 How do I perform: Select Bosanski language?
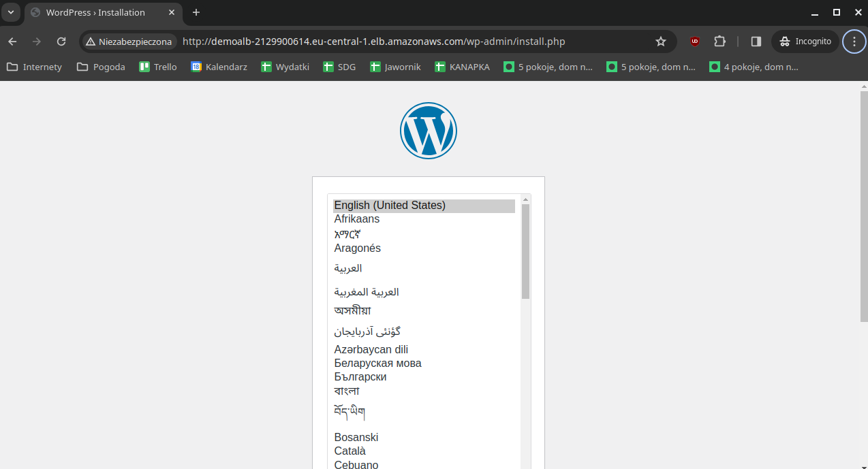pos(424,438)
